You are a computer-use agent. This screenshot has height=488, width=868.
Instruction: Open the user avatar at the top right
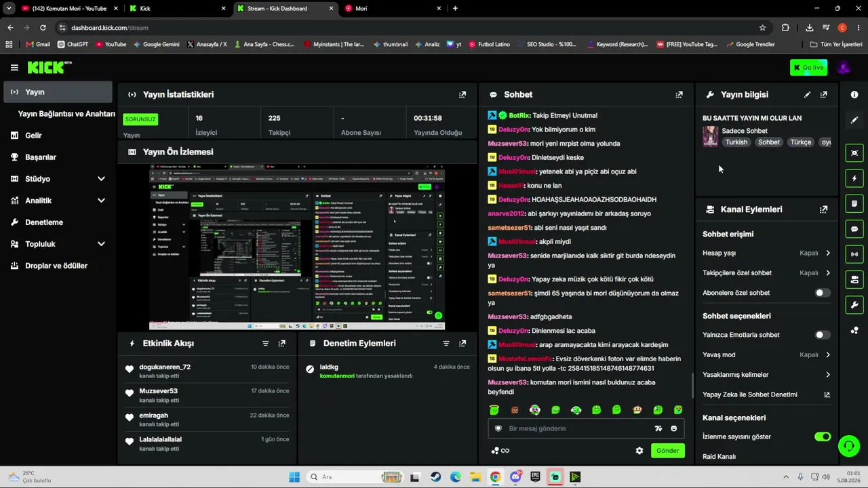click(844, 67)
